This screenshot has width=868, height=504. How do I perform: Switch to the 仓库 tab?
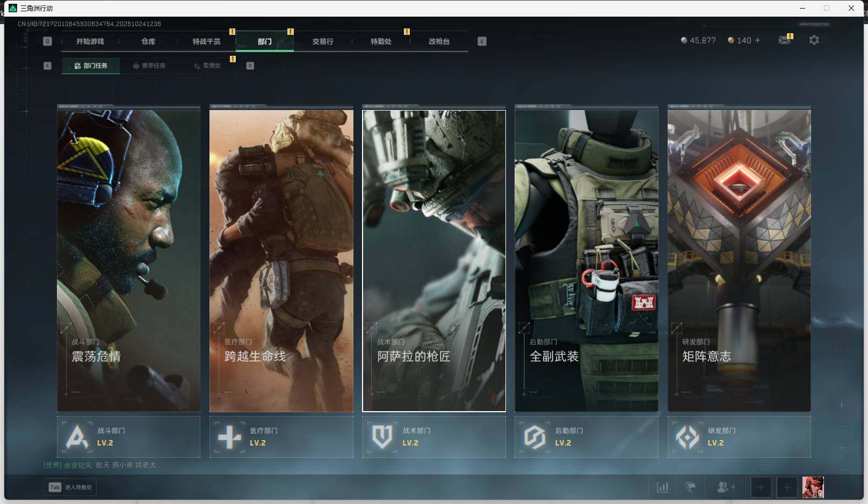coord(148,41)
